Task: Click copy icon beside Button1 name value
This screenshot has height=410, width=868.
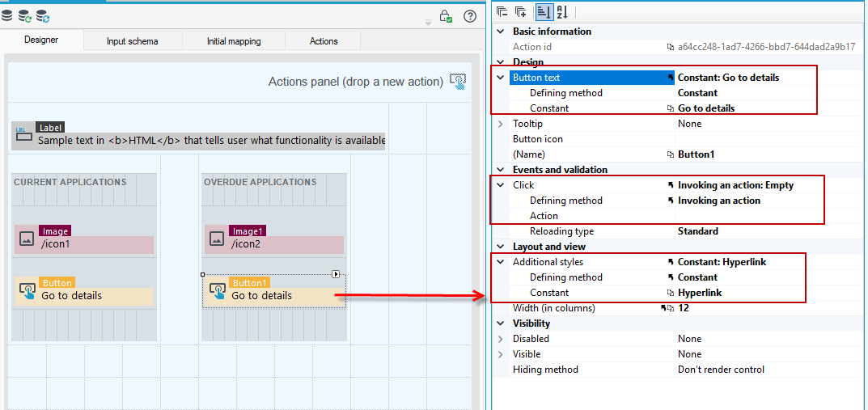Action: click(x=671, y=155)
